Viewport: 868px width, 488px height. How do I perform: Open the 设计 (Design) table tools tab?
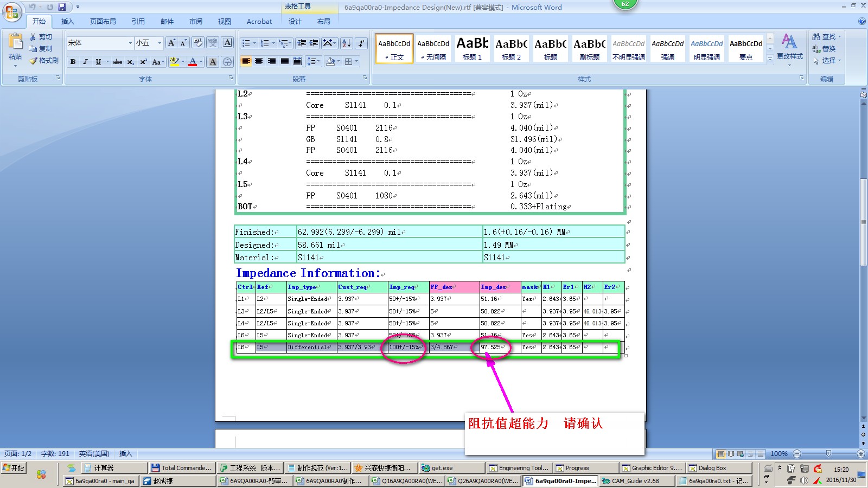click(295, 22)
